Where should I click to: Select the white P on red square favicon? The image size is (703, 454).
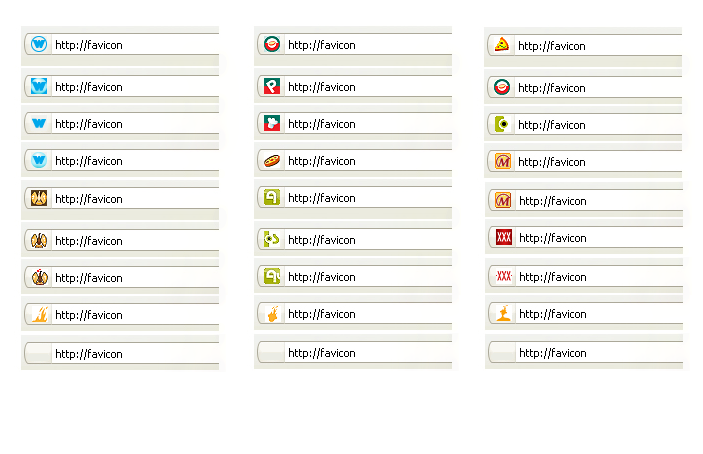[271, 87]
